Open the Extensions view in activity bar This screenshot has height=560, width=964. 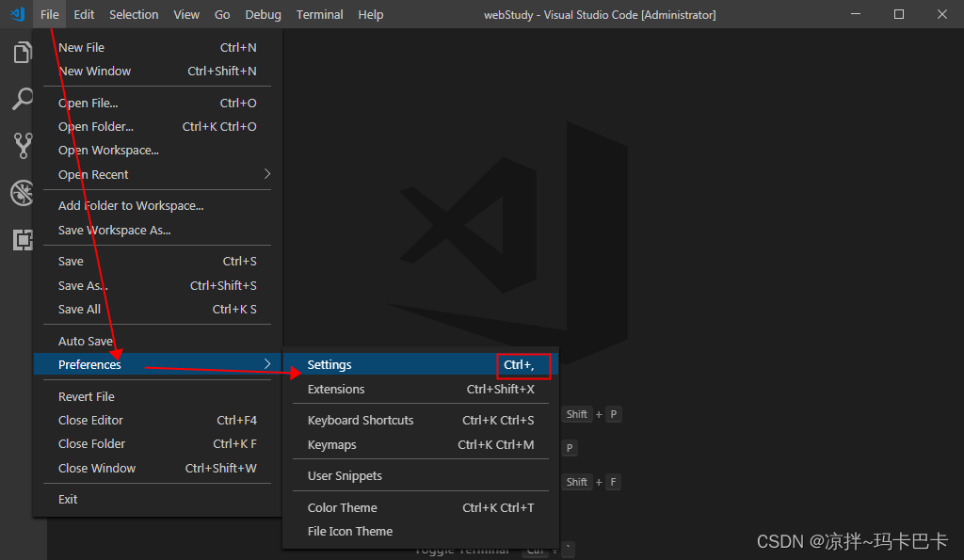[23, 240]
